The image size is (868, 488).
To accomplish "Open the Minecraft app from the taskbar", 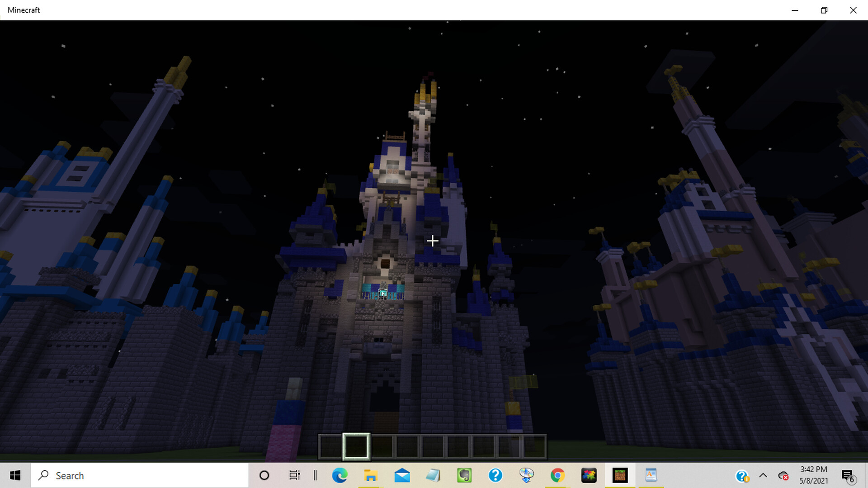I will 620,475.
